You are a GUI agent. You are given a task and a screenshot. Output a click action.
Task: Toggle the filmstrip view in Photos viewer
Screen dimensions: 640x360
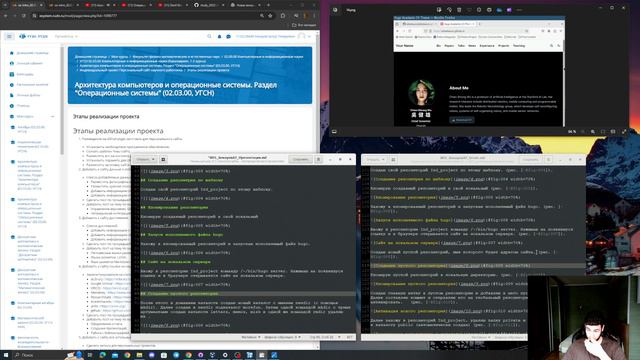(334, 131)
